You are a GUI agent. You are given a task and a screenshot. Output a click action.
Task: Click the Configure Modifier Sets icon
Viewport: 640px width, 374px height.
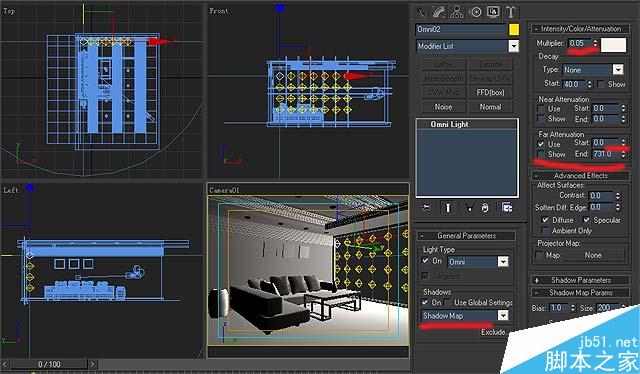[507, 208]
